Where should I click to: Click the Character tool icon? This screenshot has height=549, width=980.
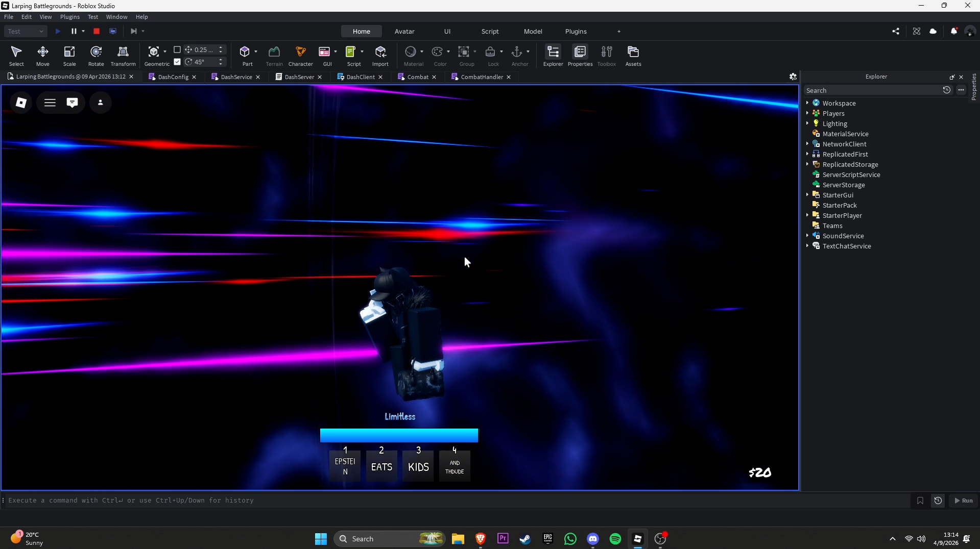coord(301,52)
